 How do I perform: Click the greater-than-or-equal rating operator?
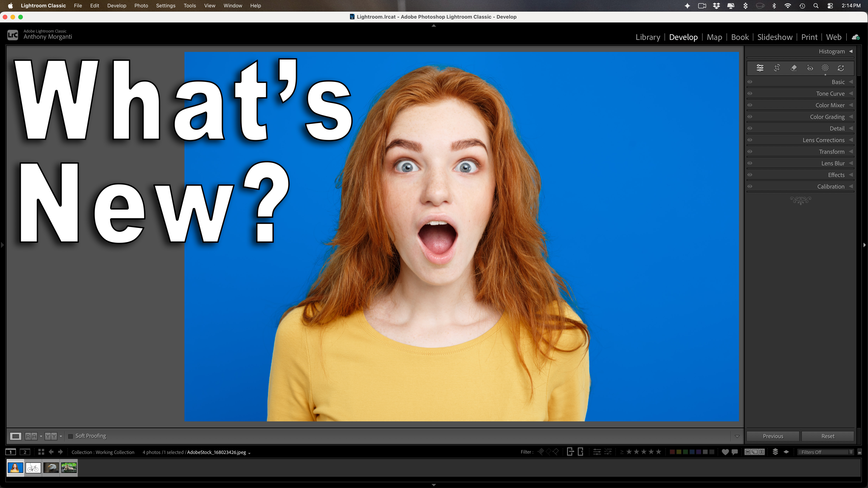pos(622,452)
